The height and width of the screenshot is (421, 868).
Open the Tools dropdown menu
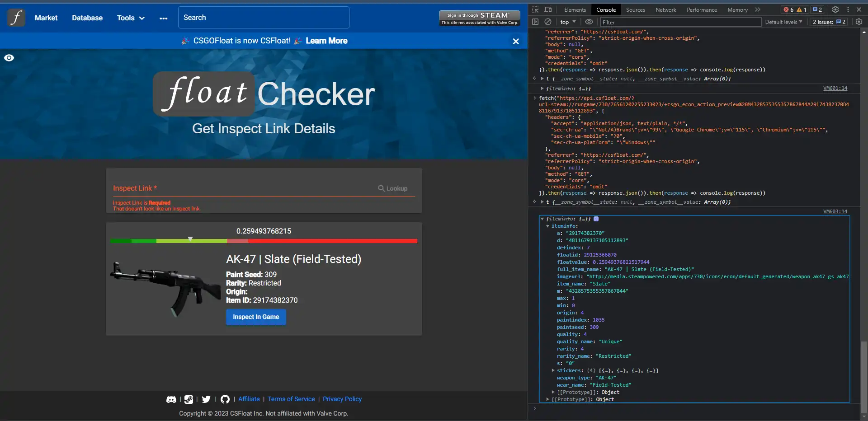click(x=131, y=18)
